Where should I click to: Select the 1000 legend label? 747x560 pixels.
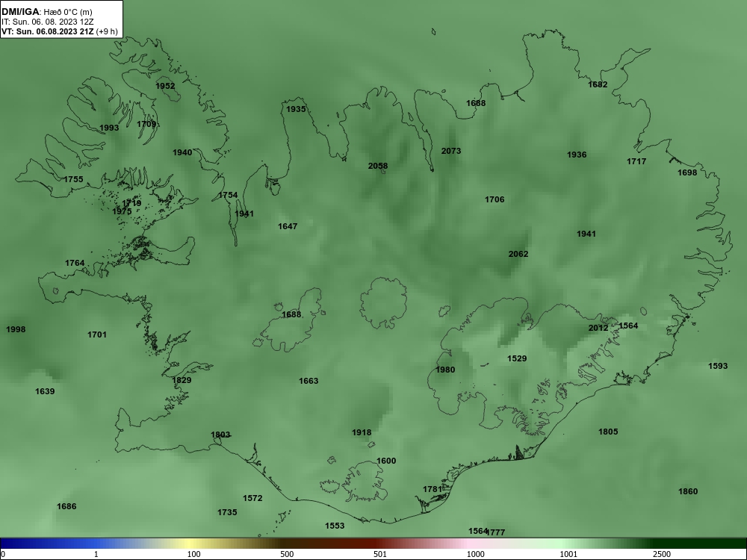tap(476, 554)
